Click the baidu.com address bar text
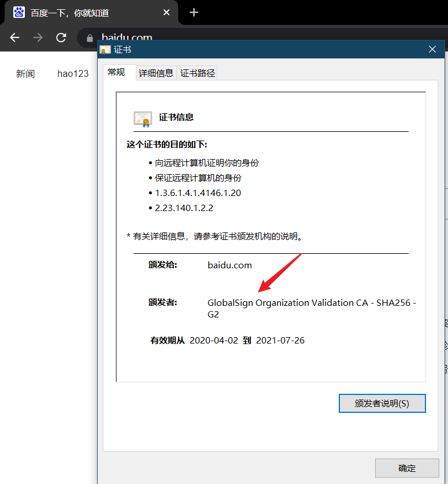The width and height of the screenshot is (448, 484). (x=127, y=37)
